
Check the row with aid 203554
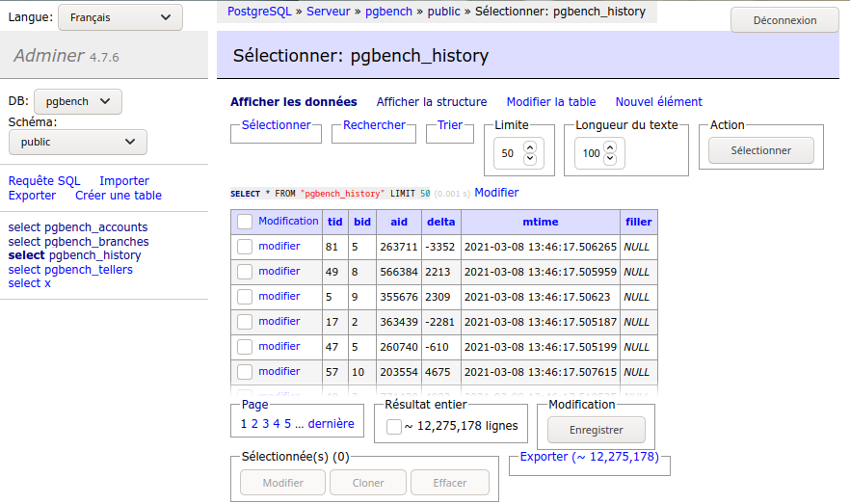point(245,372)
